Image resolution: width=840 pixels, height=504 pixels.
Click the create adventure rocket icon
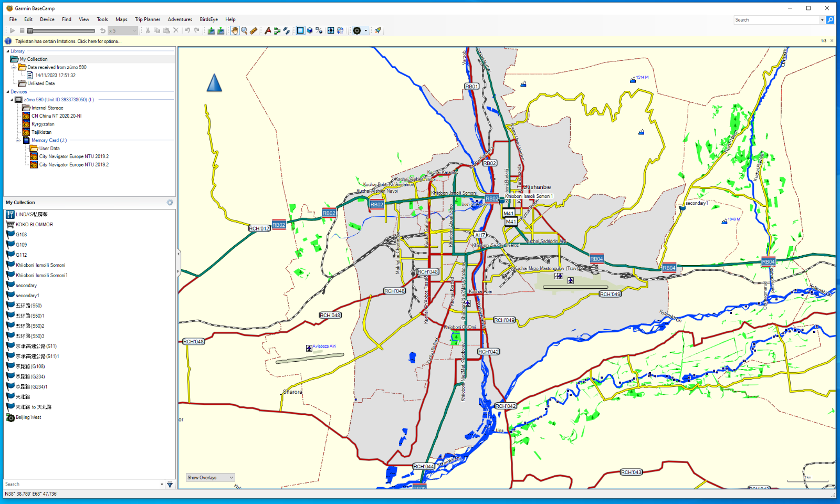tap(378, 30)
